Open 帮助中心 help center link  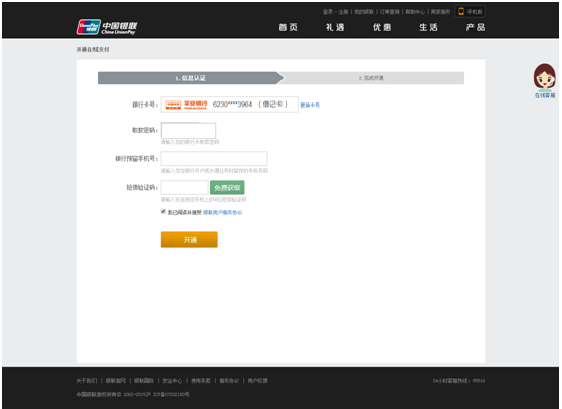click(415, 12)
